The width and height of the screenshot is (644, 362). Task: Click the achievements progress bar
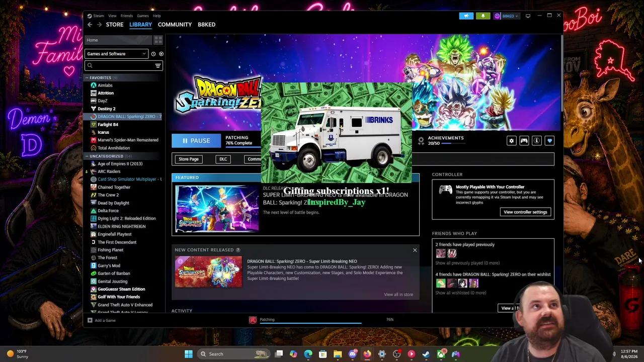[x=453, y=143]
